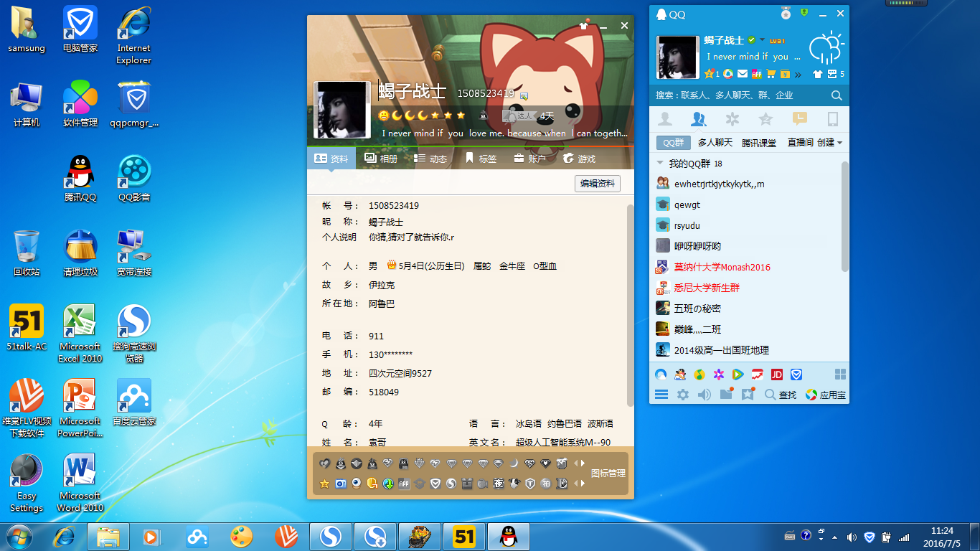Open the online status dropdown next to nickname
Image resolution: width=980 pixels, height=551 pixels.
(762, 40)
